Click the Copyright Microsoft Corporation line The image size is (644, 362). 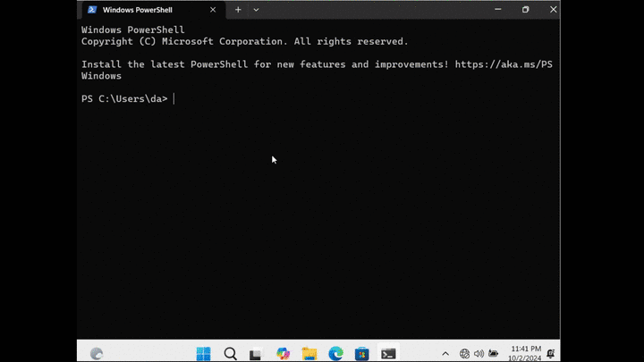[x=245, y=41]
